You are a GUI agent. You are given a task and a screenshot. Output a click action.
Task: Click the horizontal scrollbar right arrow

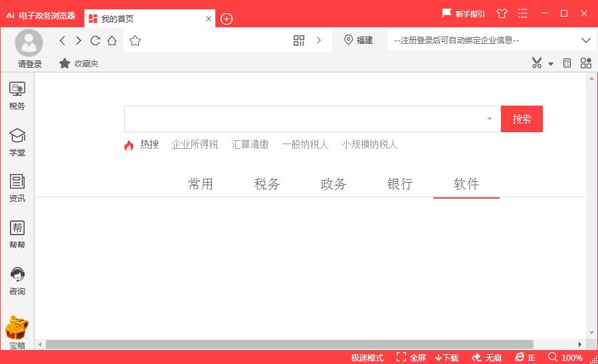(x=579, y=345)
